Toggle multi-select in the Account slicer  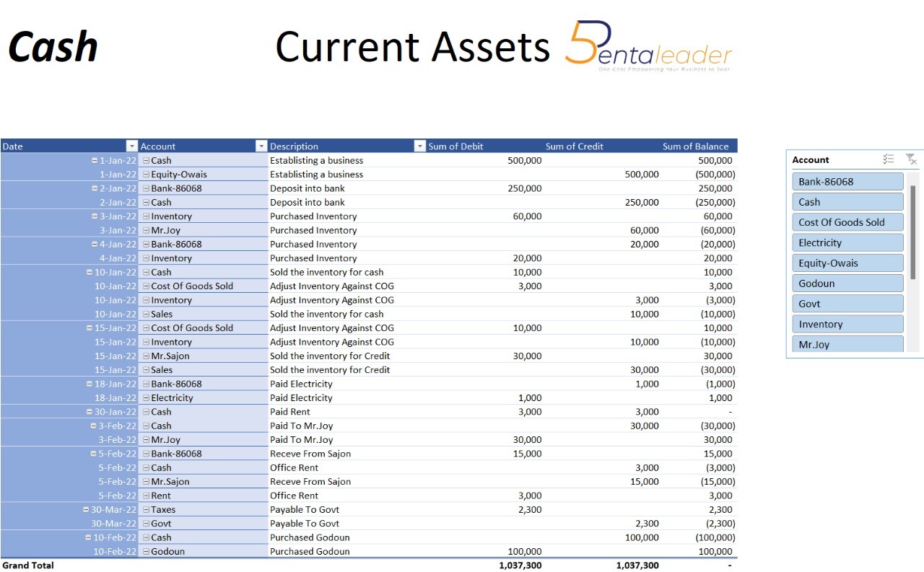click(x=889, y=159)
